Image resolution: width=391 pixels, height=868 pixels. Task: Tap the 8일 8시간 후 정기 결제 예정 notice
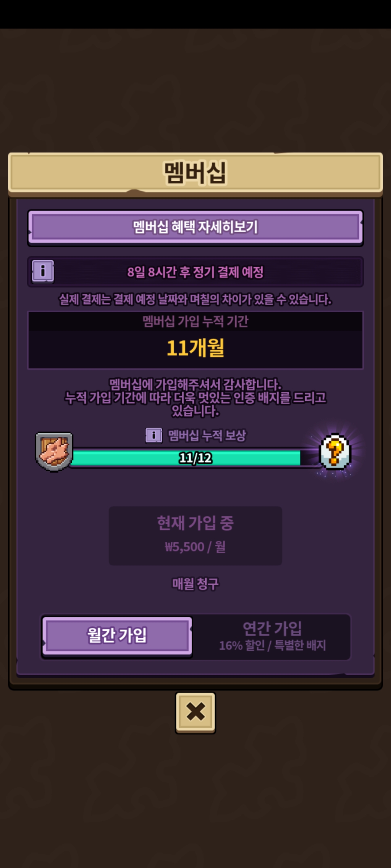coord(195,272)
